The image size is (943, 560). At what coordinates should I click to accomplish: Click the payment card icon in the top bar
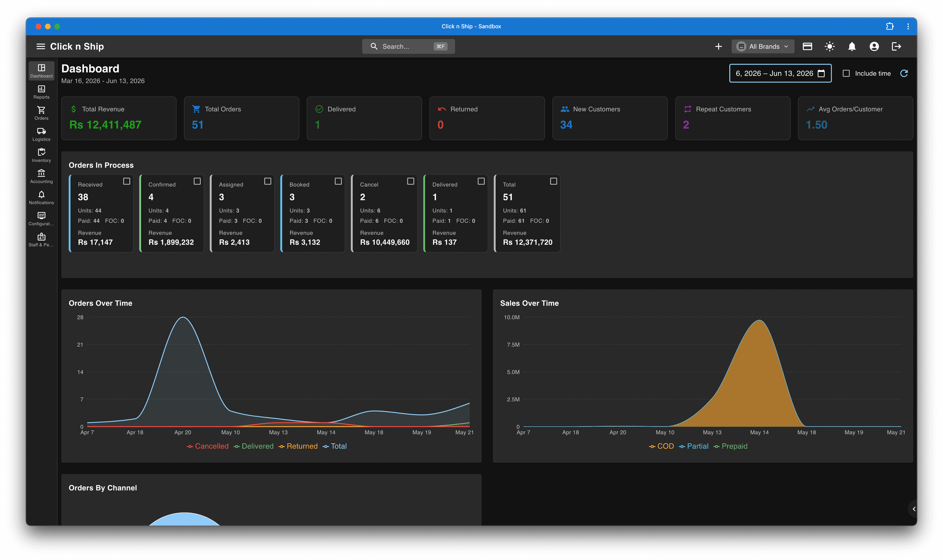(x=807, y=46)
